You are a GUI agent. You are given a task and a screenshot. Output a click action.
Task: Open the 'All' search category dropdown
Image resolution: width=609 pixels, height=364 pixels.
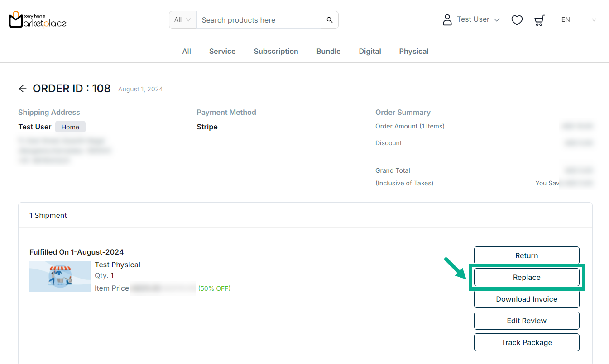click(x=182, y=20)
